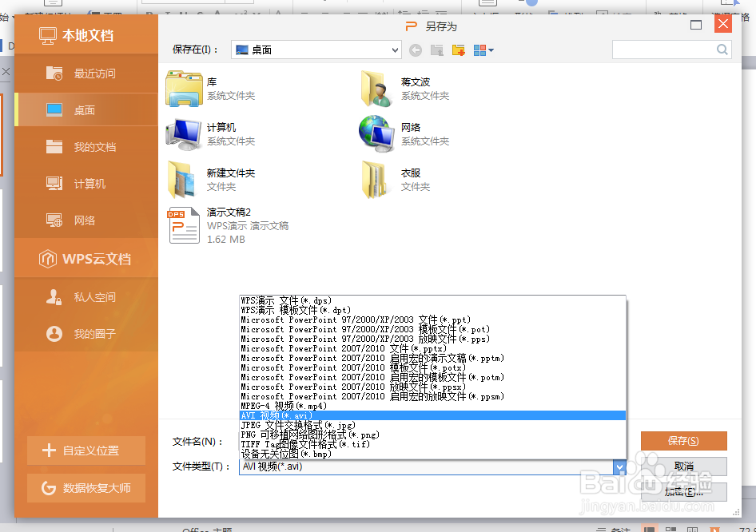The width and height of the screenshot is (756, 532).
Task: Select the 演示文稿2 file
Action: pos(228,225)
